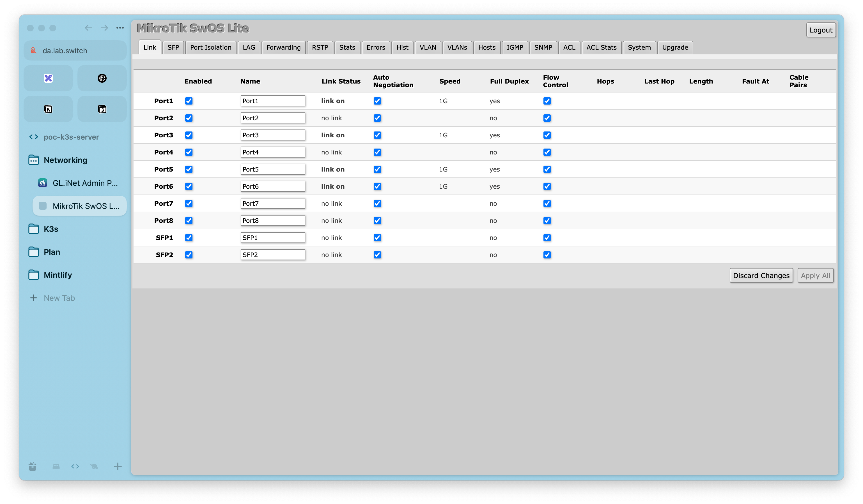
Task: Toggle Auto Negotiation for SFP1
Action: pos(377,238)
